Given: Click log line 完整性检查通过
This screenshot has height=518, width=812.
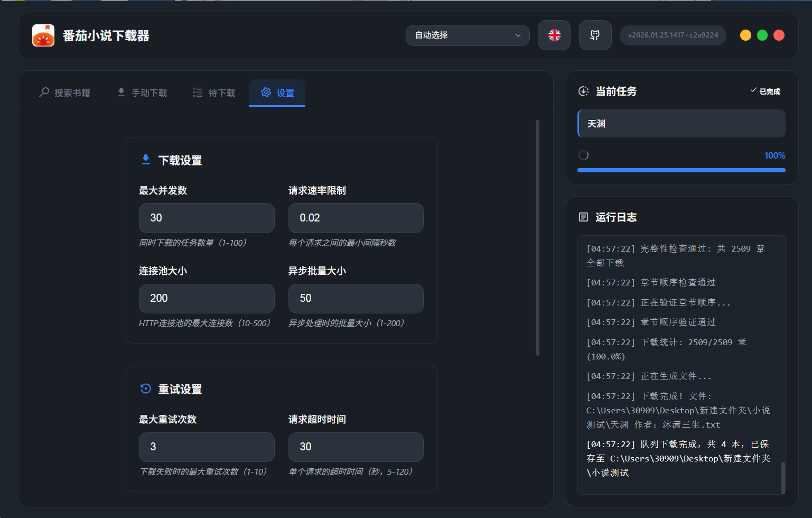Looking at the screenshot, I should [x=676, y=256].
